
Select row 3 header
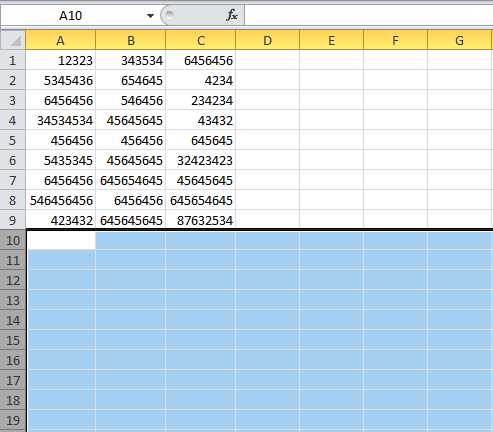[x=13, y=100]
